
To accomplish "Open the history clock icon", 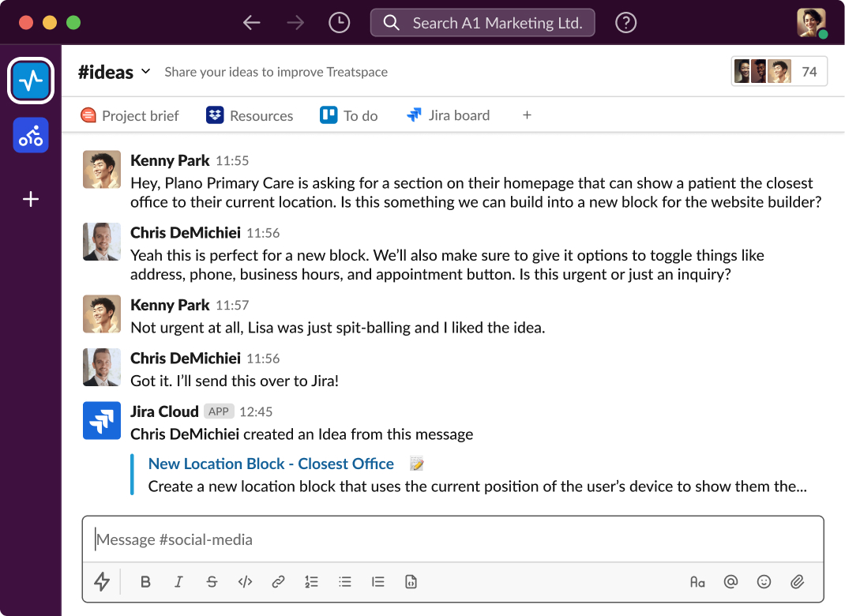I will [x=339, y=23].
